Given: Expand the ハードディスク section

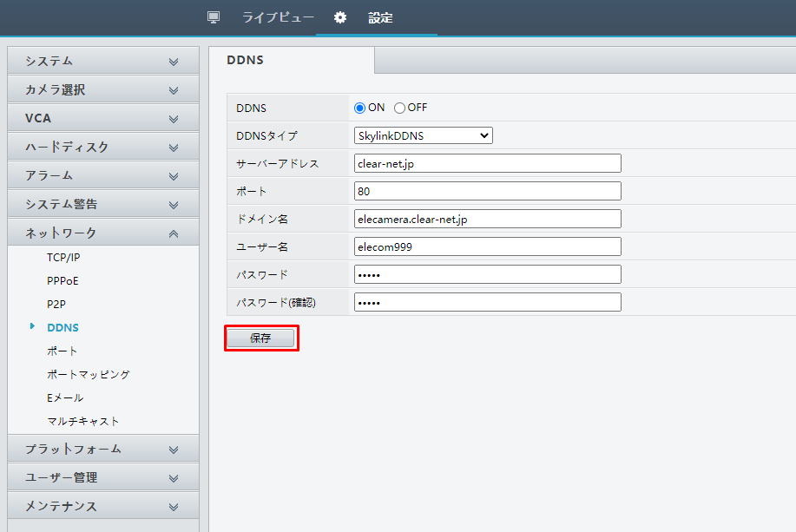Looking at the screenshot, I should click(x=102, y=148).
